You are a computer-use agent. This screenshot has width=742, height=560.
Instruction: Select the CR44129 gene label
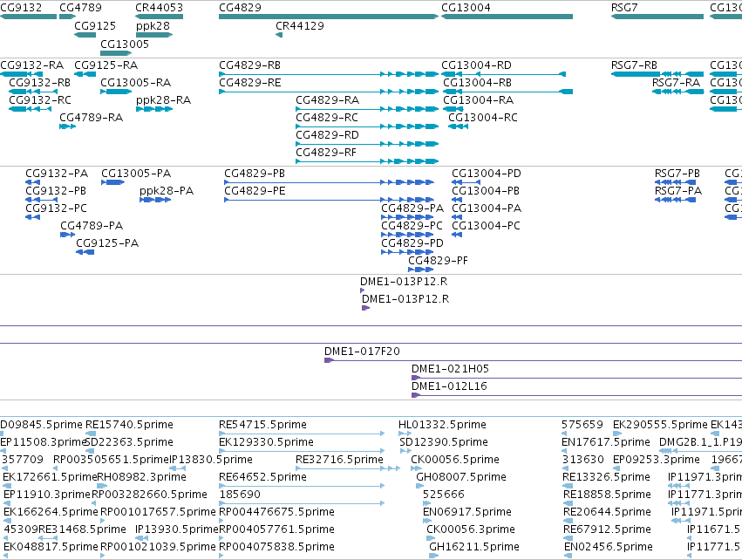(300, 26)
